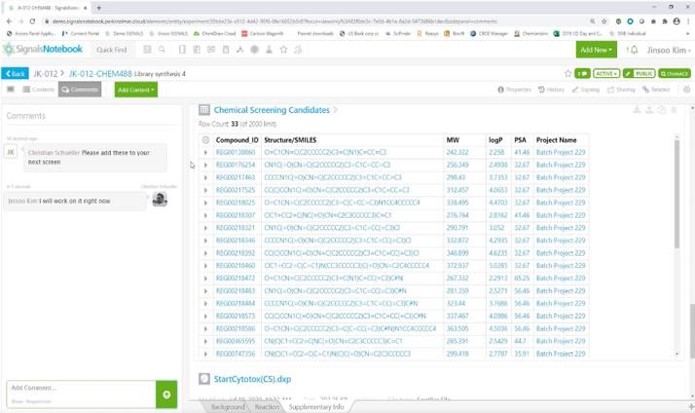Toggle the ACTIVE status badge

605,73
